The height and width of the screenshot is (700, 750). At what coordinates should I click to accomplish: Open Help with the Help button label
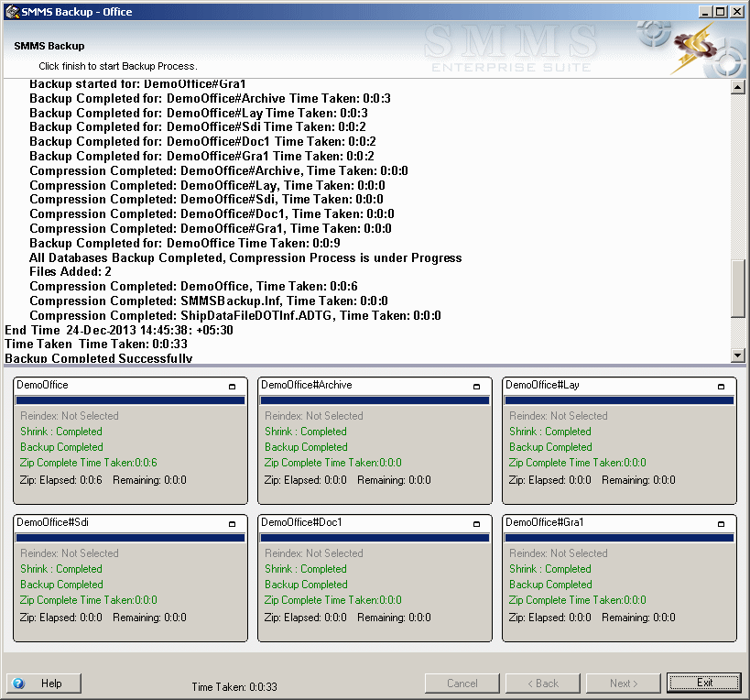point(51,684)
